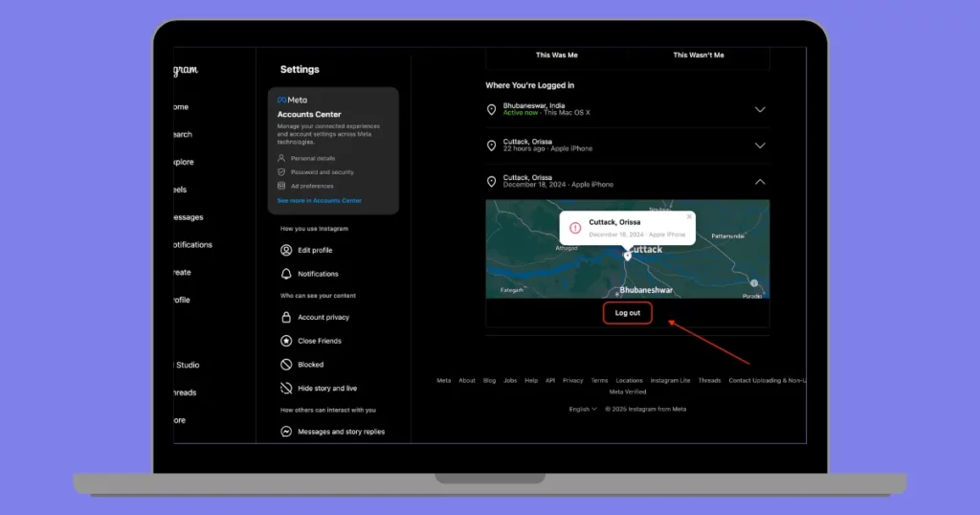The image size is (980, 515).
Task: Click the Cuttack city label on the map
Action: point(646,250)
